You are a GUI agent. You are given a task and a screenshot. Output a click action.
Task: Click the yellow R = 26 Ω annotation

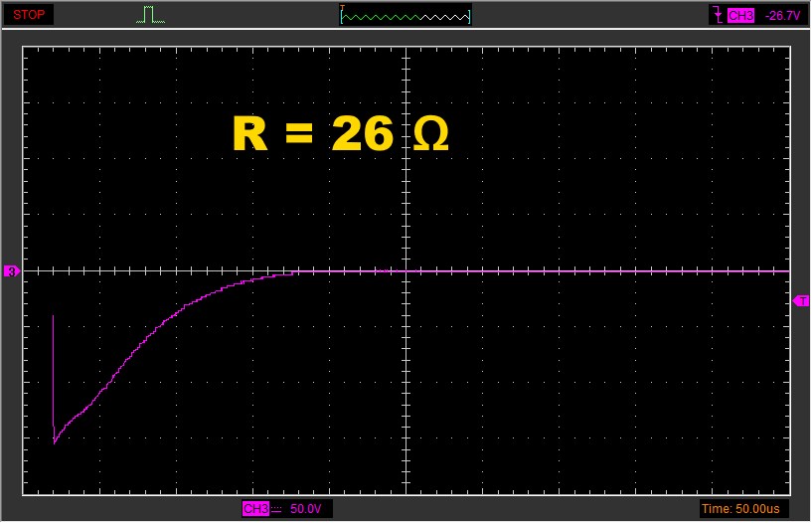coord(341,133)
